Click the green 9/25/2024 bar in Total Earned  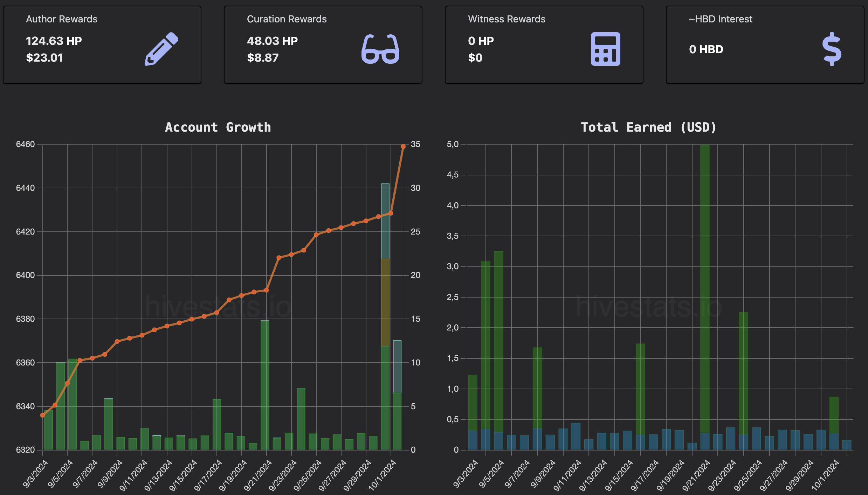pos(744,374)
